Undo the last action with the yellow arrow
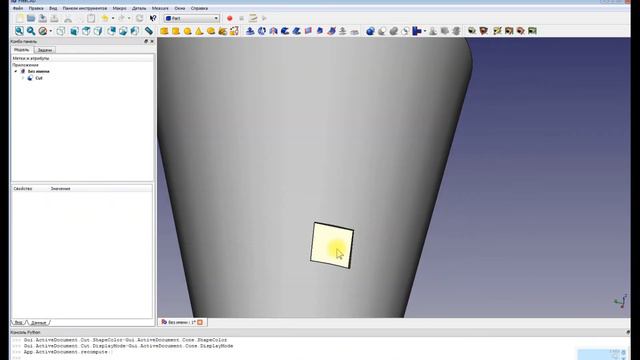640x360 pixels. pyautogui.click(x=105, y=18)
